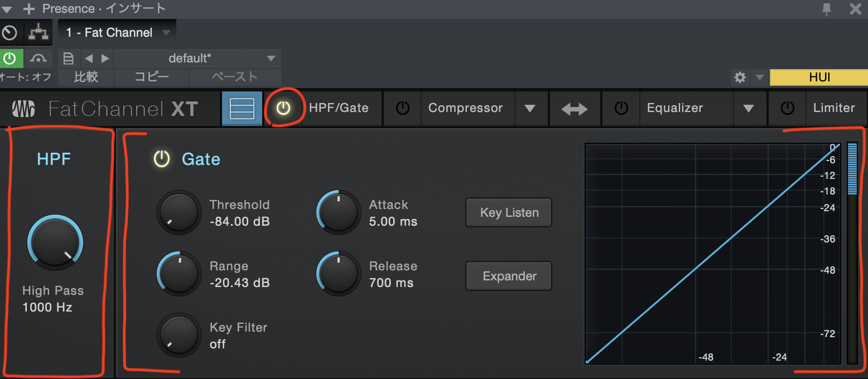Viewport: 868px width, 379px height.
Task: Pin the plugin window
Action: (827, 8)
